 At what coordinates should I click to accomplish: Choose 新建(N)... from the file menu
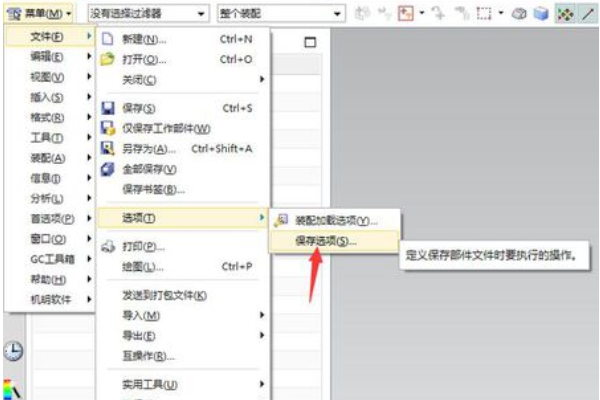(x=183, y=39)
